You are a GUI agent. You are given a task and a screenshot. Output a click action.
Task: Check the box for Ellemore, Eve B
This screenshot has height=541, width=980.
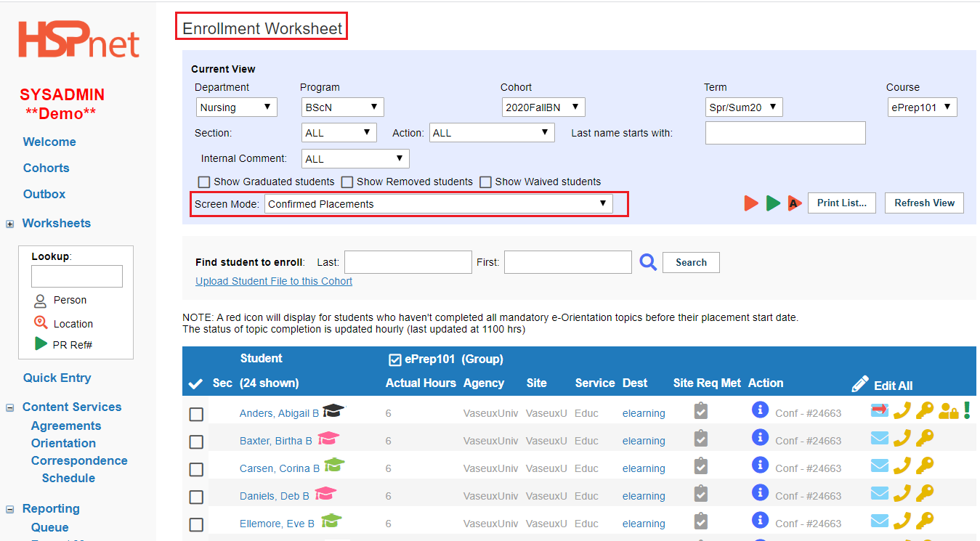pyautogui.click(x=196, y=524)
